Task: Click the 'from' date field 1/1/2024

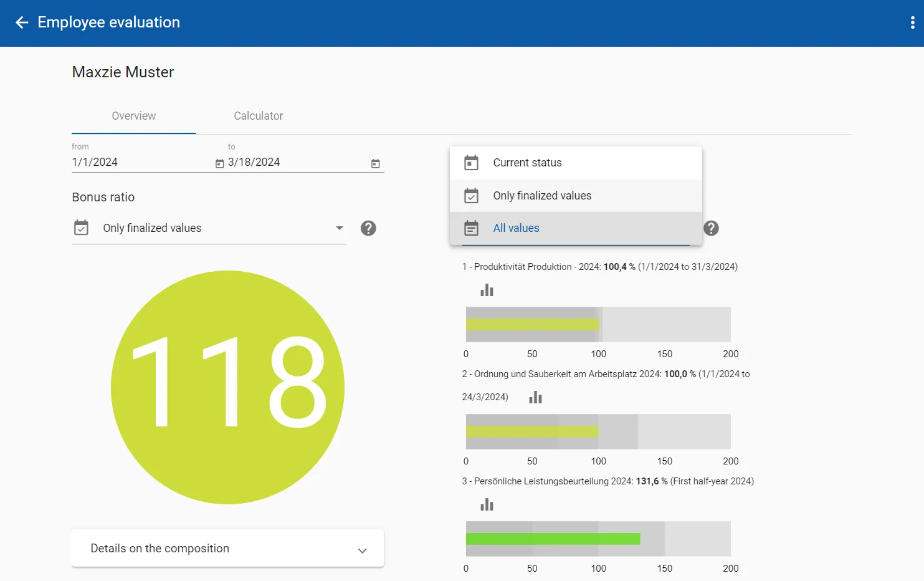Action: coord(140,162)
